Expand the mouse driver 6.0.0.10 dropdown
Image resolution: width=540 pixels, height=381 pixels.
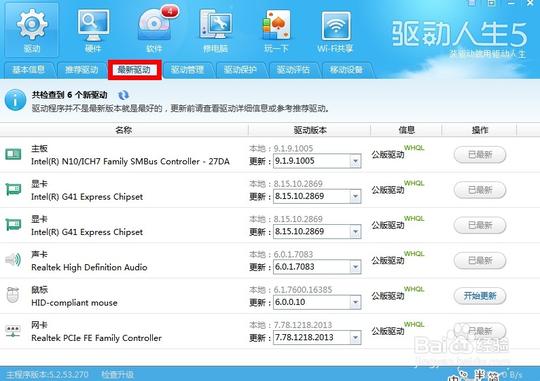(x=355, y=302)
